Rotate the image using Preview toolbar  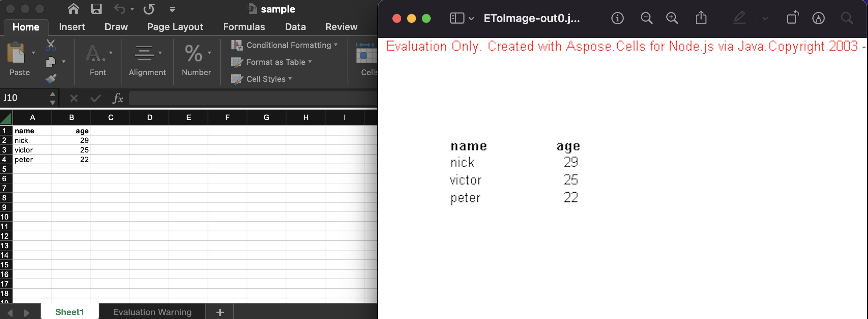point(792,18)
